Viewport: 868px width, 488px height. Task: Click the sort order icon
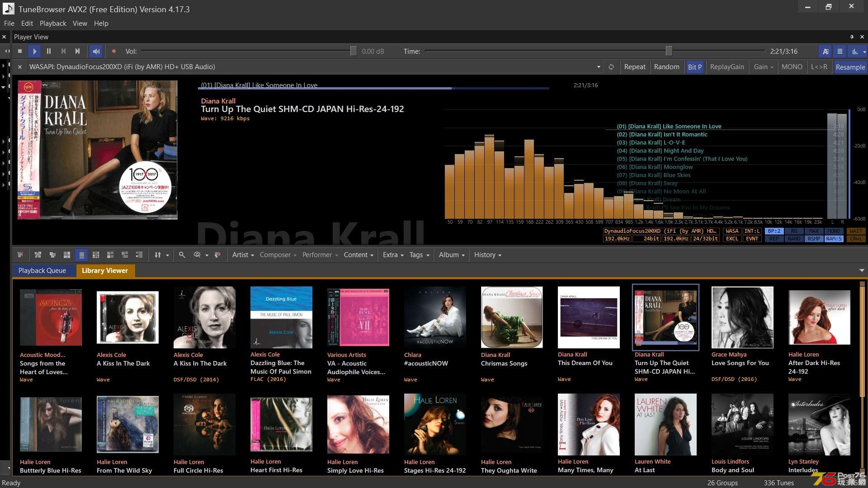[158, 255]
